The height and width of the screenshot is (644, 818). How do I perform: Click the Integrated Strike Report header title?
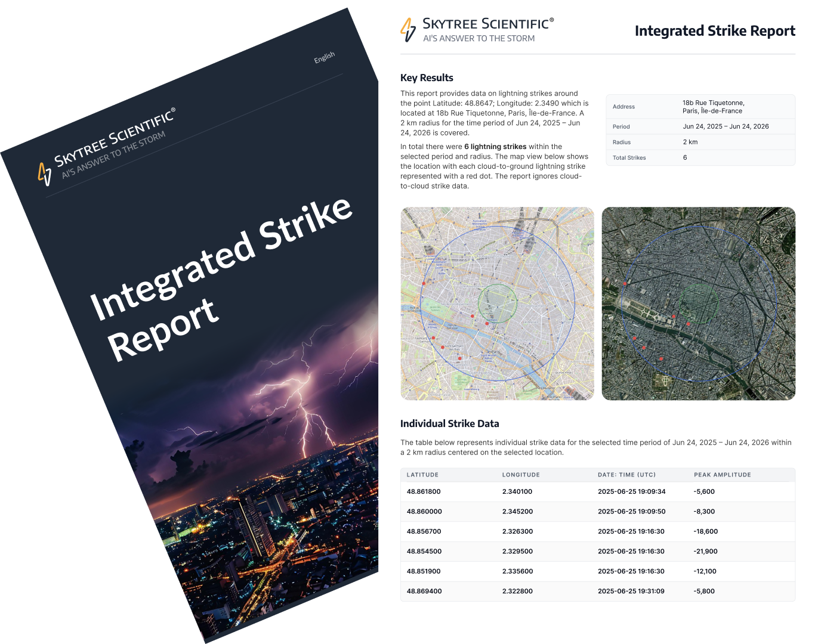coord(715,31)
